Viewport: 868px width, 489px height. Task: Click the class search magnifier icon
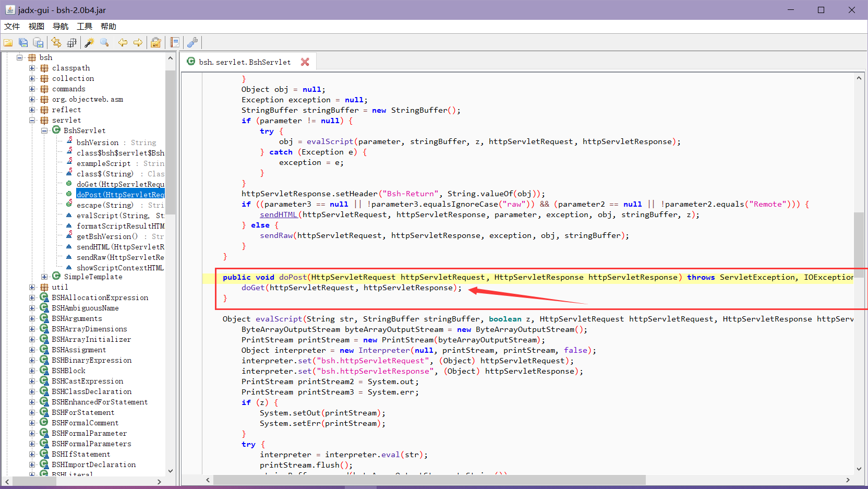click(x=104, y=43)
